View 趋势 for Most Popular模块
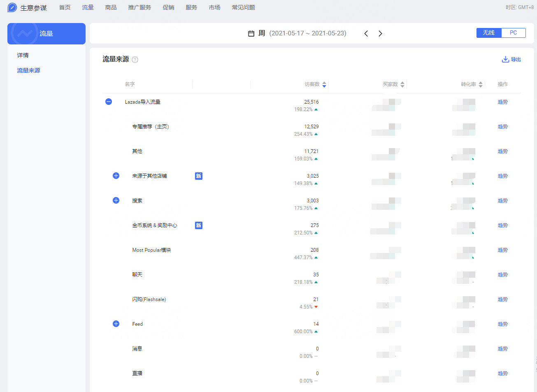This screenshot has height=392, width=537. 502,250
